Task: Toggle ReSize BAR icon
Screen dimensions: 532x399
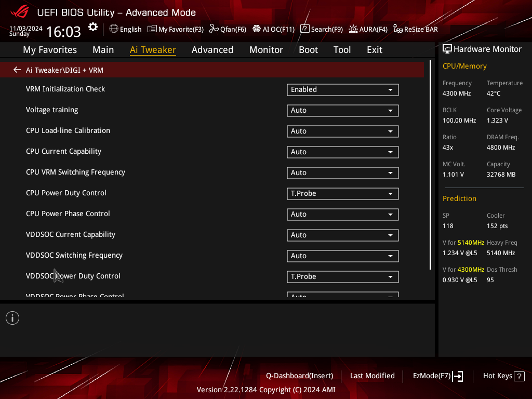Action: pos(397,29)
